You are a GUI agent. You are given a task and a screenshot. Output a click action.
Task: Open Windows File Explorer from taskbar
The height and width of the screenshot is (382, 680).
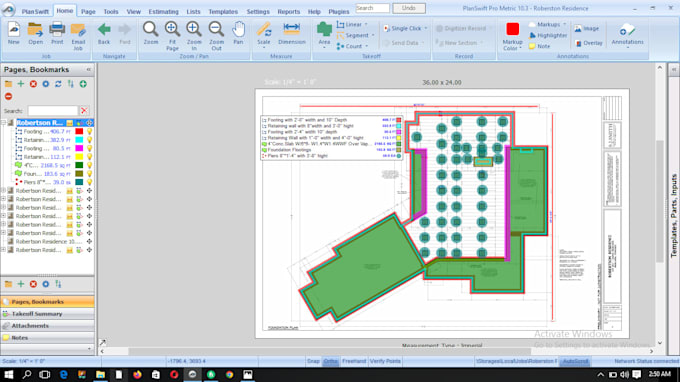click(x=100, y=375)
